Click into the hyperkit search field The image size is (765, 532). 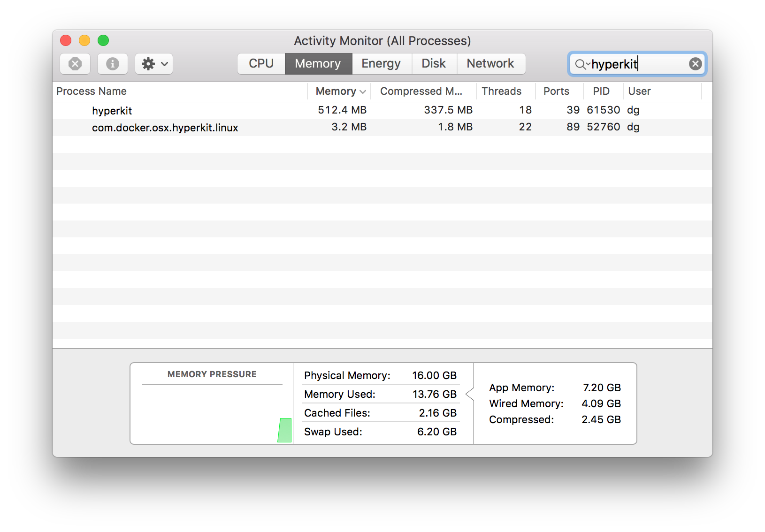(637, 64)
